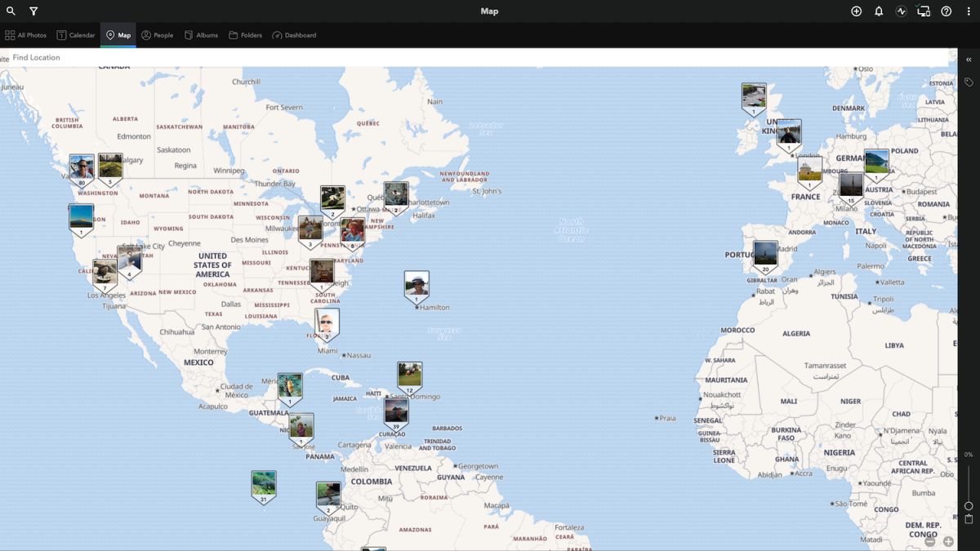Open the 1-photo fish marker in Yucatan
The width and height of the screenshot is (980, 551).
[290, 390]
